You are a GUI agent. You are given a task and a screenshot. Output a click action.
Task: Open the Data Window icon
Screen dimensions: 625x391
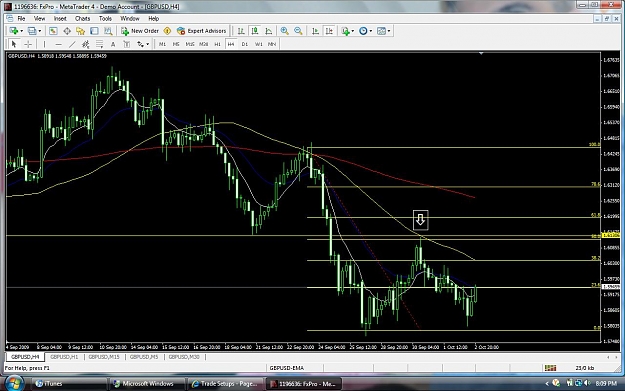click(x=67, y=31)
